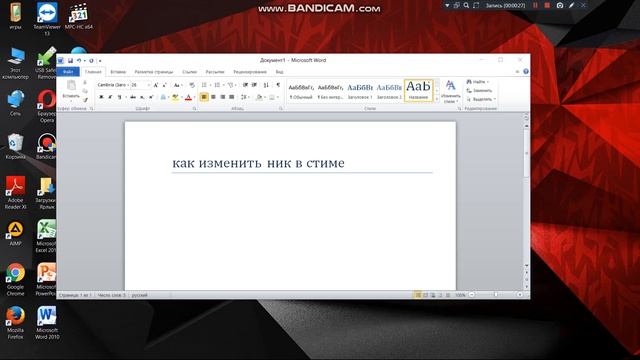Open the Change Case Aa dropdown
Image resolution: width=640 pixels, height=360 pixels.
tap(177, 85)
